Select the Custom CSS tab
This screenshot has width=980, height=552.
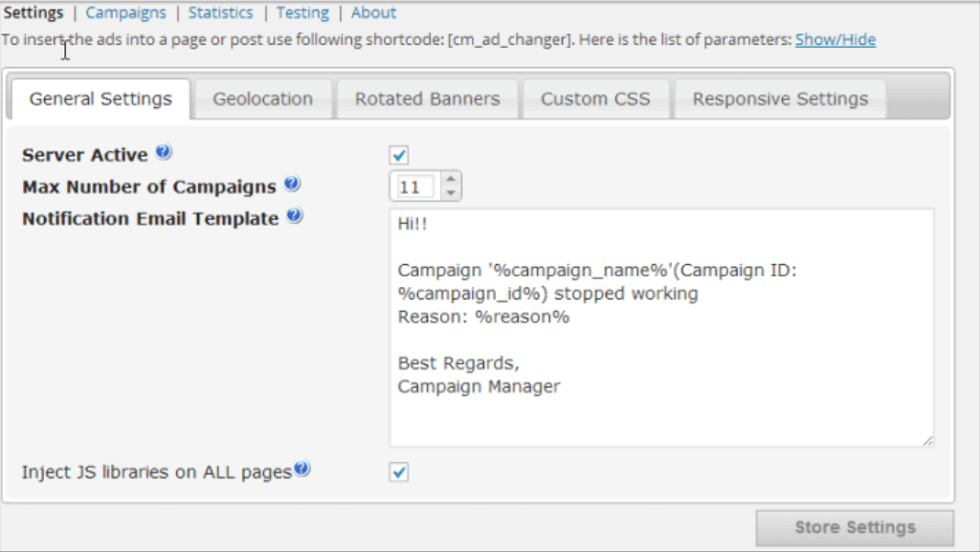coord(594,99)
